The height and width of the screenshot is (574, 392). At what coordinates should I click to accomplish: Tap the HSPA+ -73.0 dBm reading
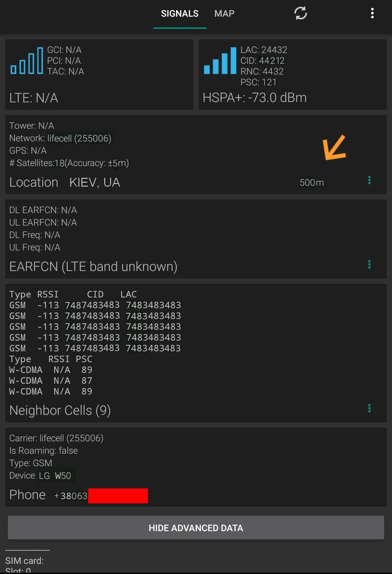pos(254,98)
